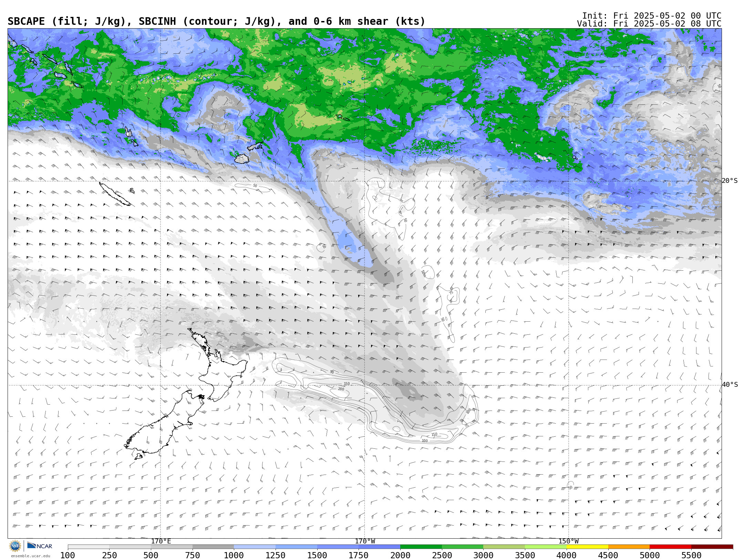The height and width of the screenshot is (560, 744).
Task: Click the 250 colorbar tick label
Action: pos(110,556)
